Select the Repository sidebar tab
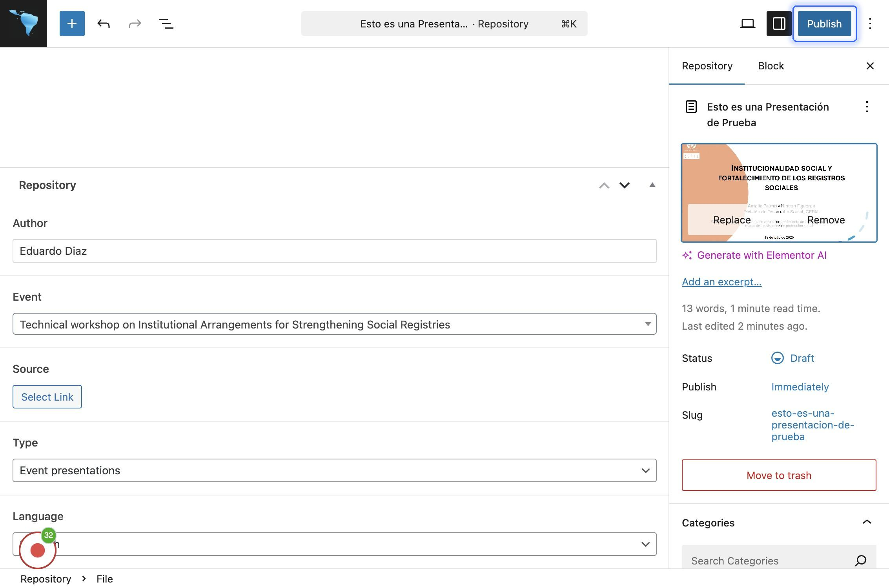889x588 pixels. (707, 66)
